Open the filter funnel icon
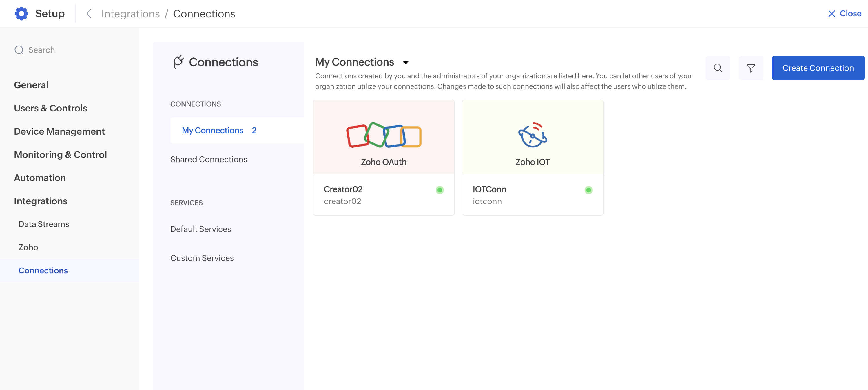The height and width of the screenshot is (390, 868). pos(751,68)
